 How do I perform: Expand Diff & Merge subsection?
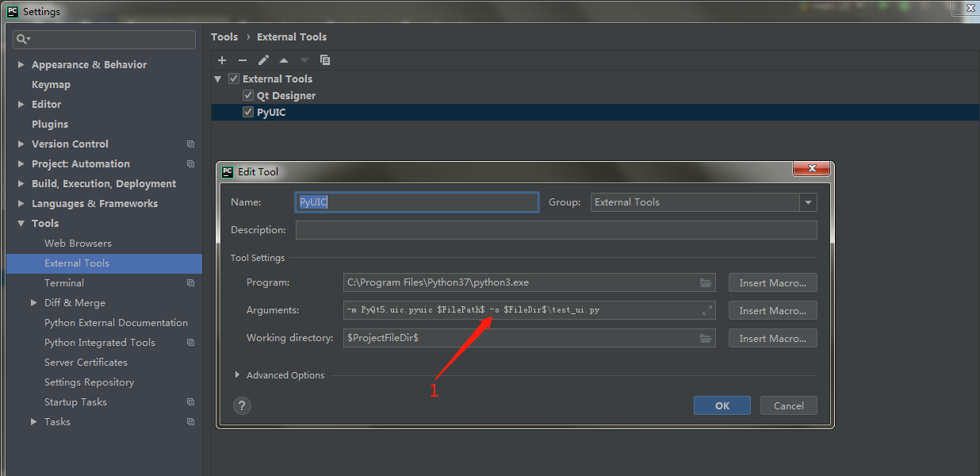coord(33,303)
